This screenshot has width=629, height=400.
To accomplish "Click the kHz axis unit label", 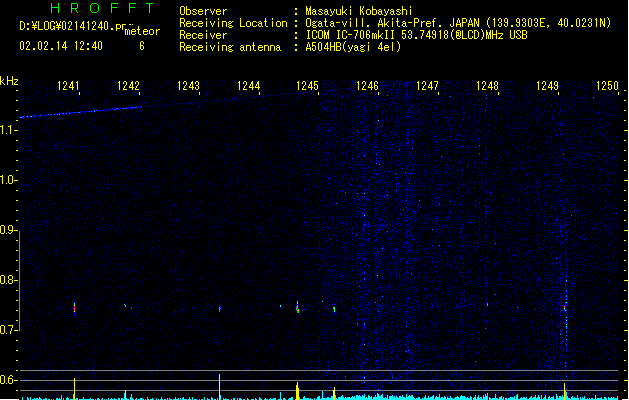I will 9,81.
